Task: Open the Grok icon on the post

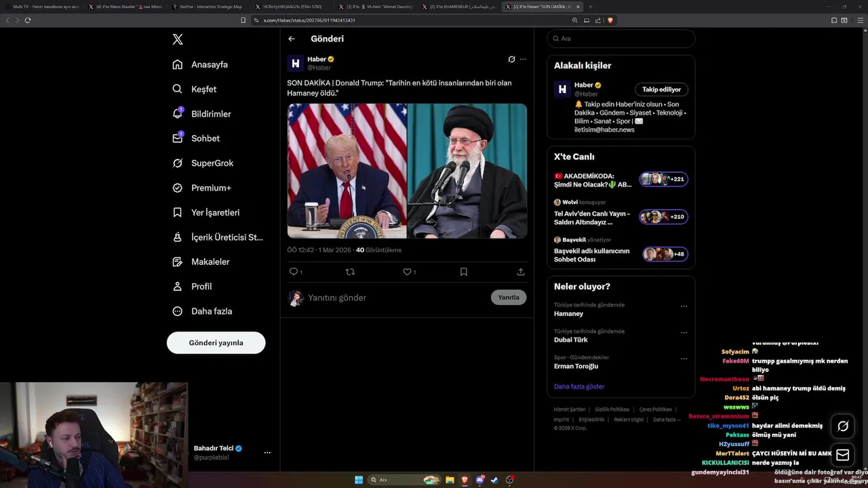Action: point(512,59)
